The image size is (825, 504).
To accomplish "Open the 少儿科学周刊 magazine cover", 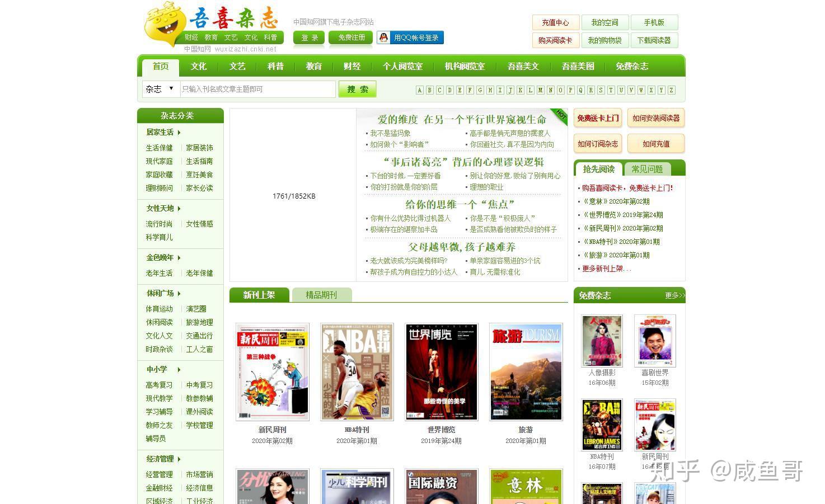I will tap(357, 486).
